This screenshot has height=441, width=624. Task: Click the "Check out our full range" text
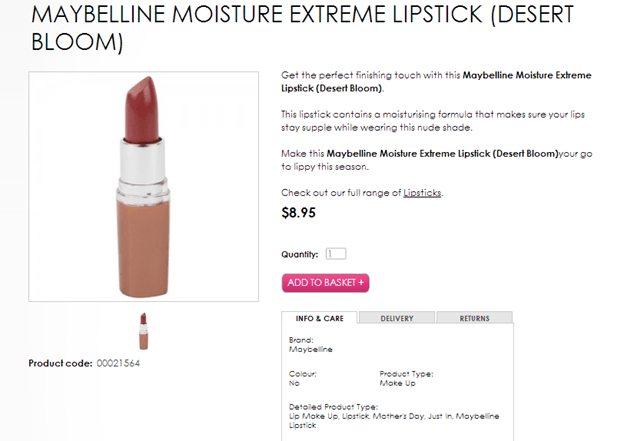(x=340, y=192)
